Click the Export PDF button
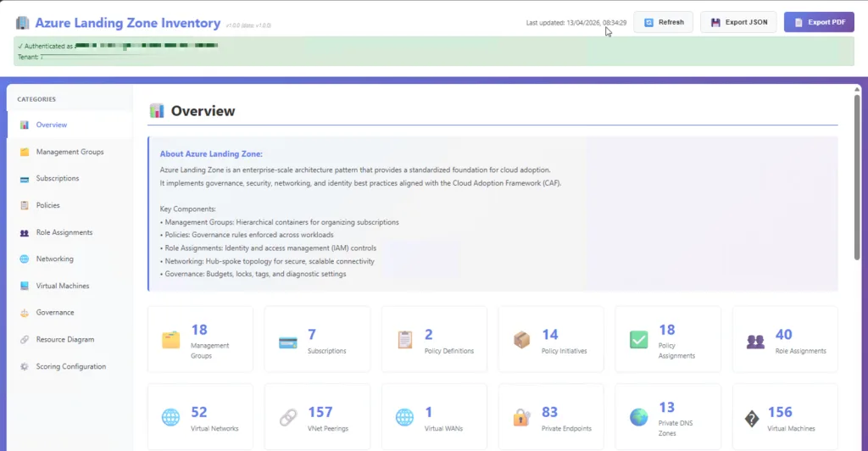 [x=819, y=22]
